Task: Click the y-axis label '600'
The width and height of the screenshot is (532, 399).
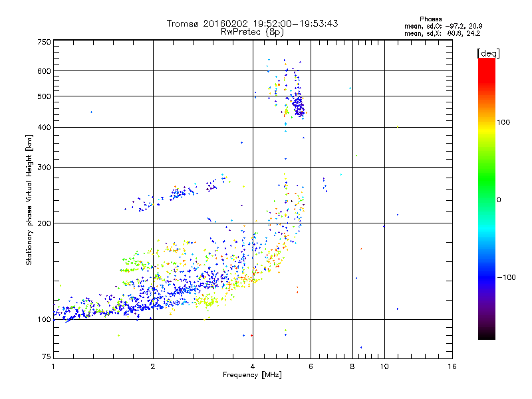Action: [44, 71]
